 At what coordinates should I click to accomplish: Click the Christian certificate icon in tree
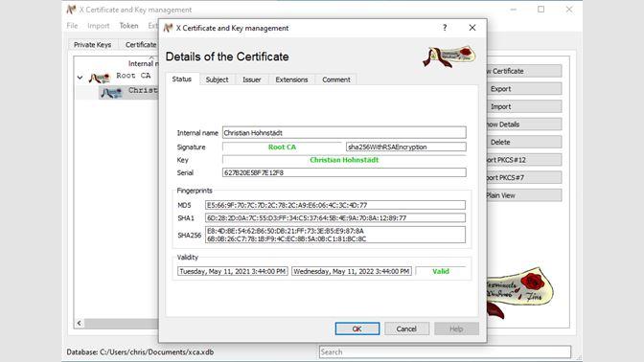(111, 93)
